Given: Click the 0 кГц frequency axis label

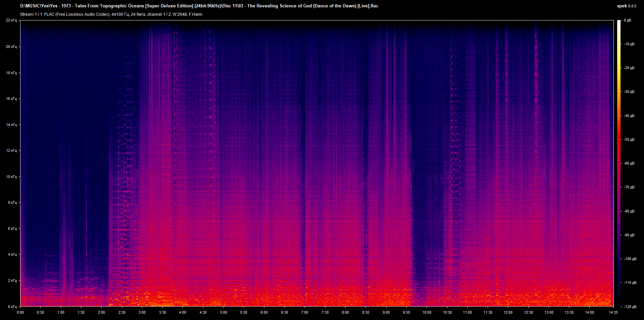Looking at the screenshot, I should 12,307.
